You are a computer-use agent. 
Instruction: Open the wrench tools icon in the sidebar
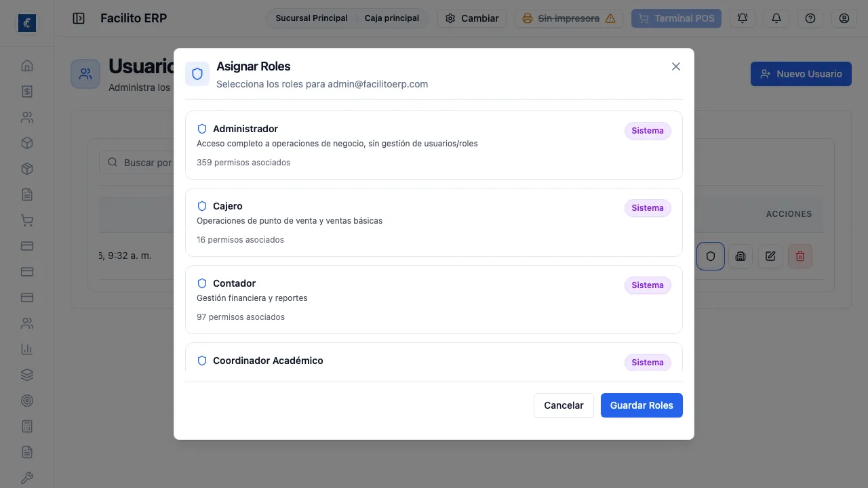(x=27, y=478)
